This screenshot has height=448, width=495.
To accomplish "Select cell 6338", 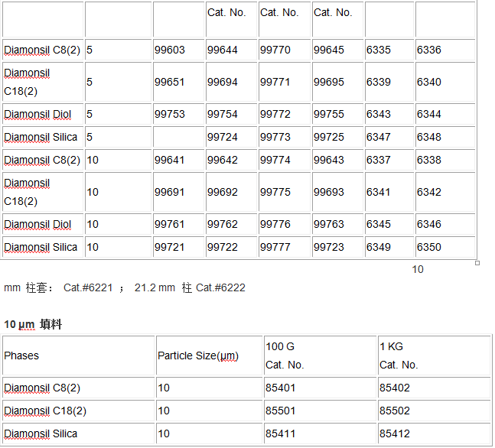I will (x=445, y=160).
